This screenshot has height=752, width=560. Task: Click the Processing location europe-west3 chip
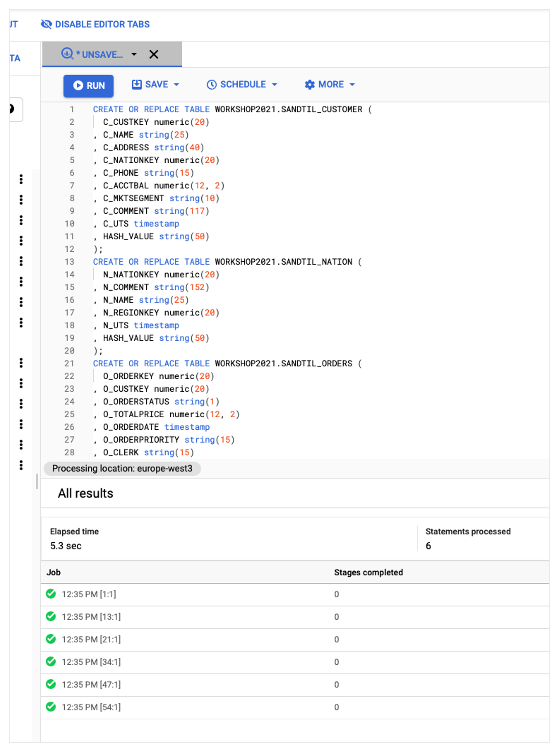122,468
